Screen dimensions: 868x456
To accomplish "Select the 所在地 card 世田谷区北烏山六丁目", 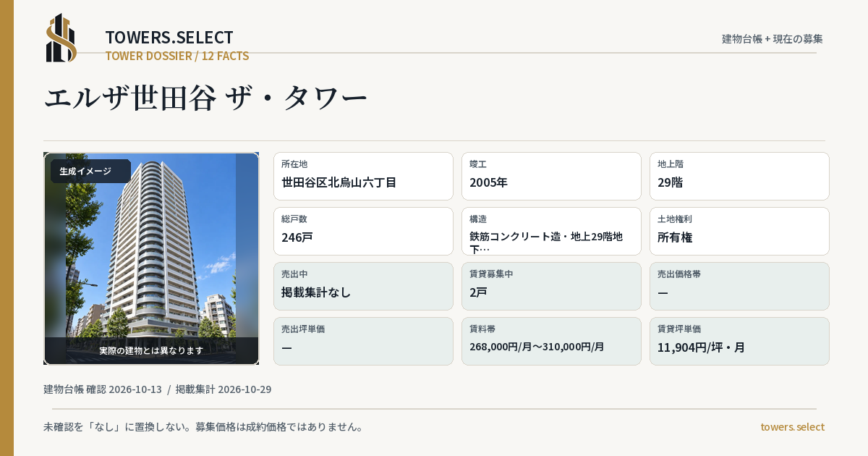I will tap(363, 176).
